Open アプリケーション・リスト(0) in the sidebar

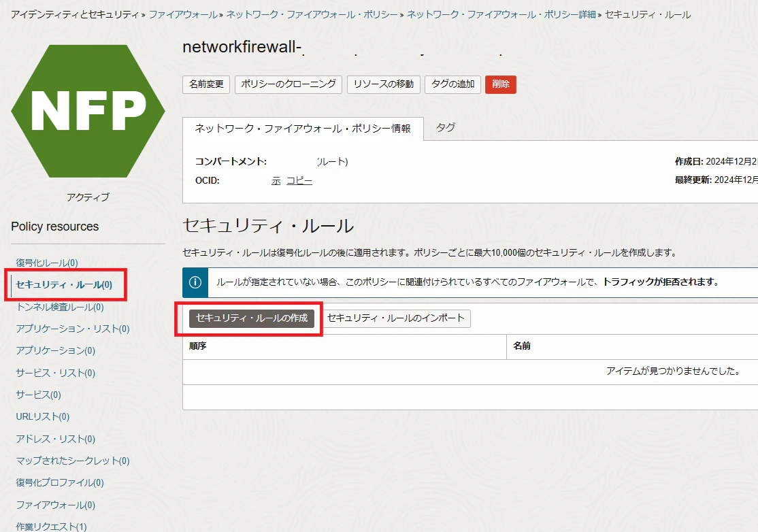73,329
